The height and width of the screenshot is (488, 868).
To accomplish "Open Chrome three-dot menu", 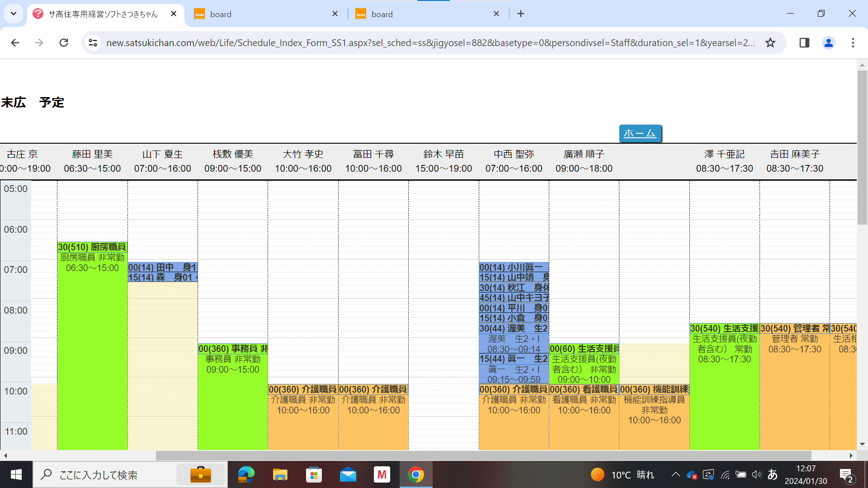I will 853,42.
